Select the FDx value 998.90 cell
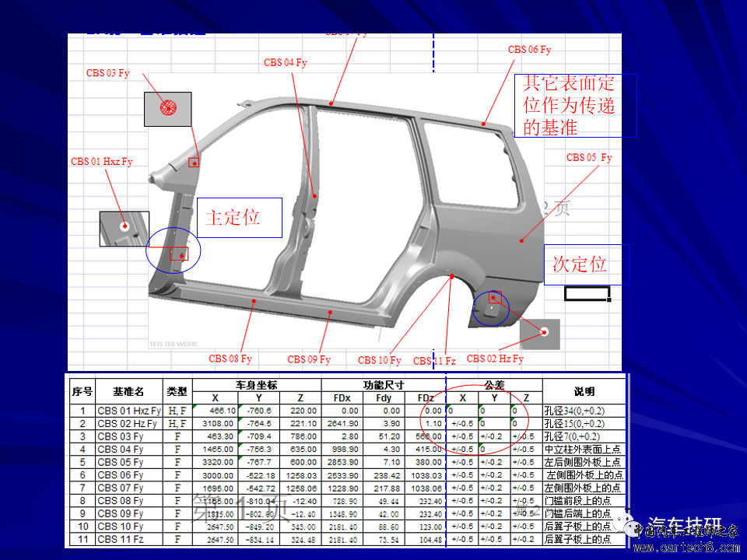The height and width of the screenshot is (560, 747). 342,449
